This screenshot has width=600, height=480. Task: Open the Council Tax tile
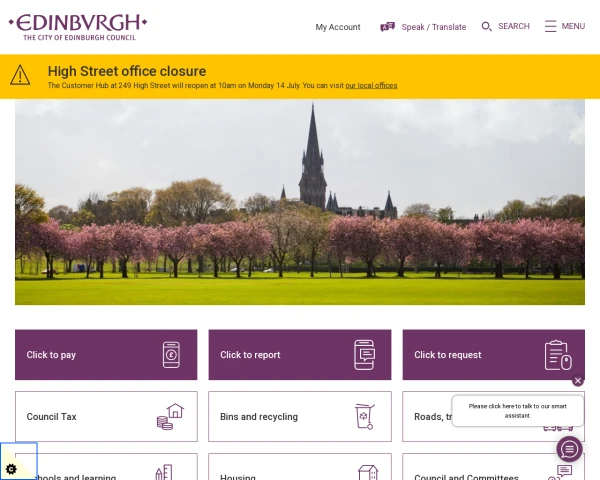(106, 416)
